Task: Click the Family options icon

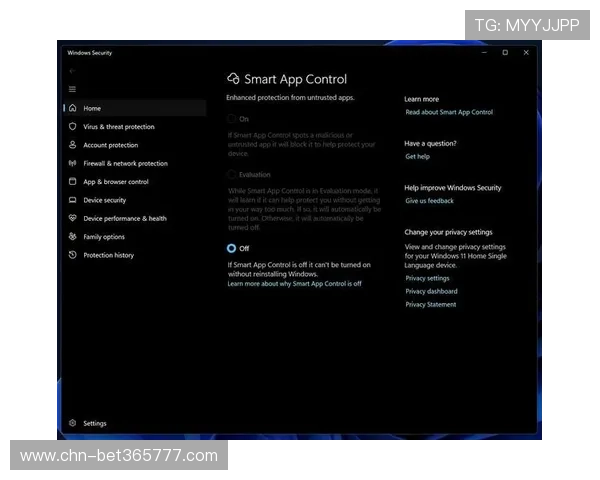Action: pos(73,237)
